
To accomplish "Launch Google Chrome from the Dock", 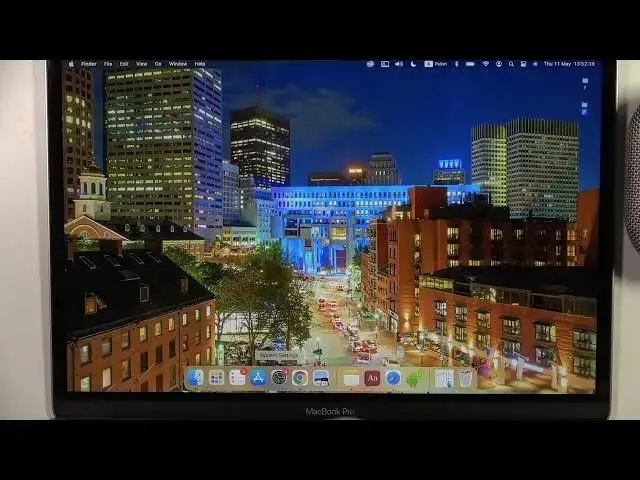I will click(300, 377).
